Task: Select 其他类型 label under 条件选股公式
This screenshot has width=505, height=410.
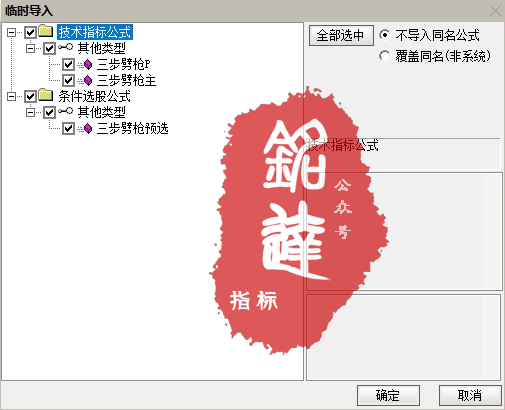Action: pos(102,113)
